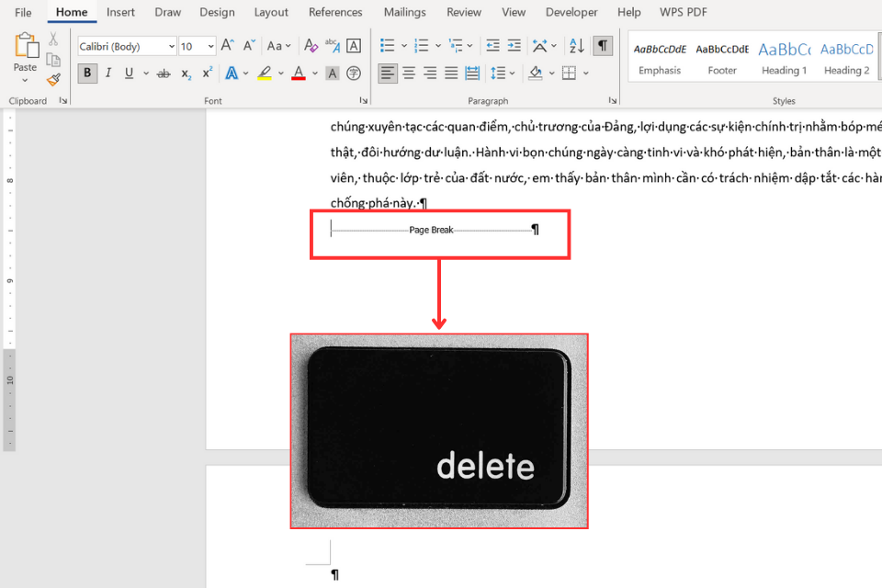Switch to the Mailings tab
This screenshot has width=882, height=588.
click(404, 12)
